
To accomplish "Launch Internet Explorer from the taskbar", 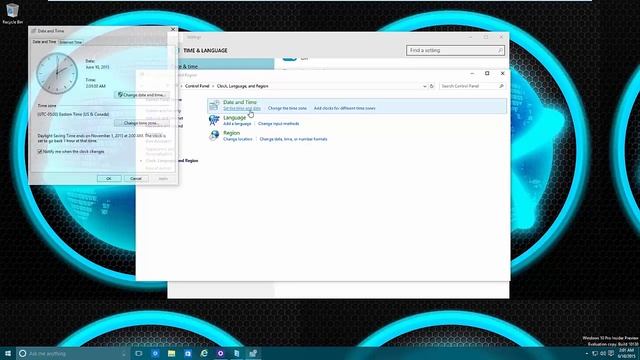I will click(204, 353).
